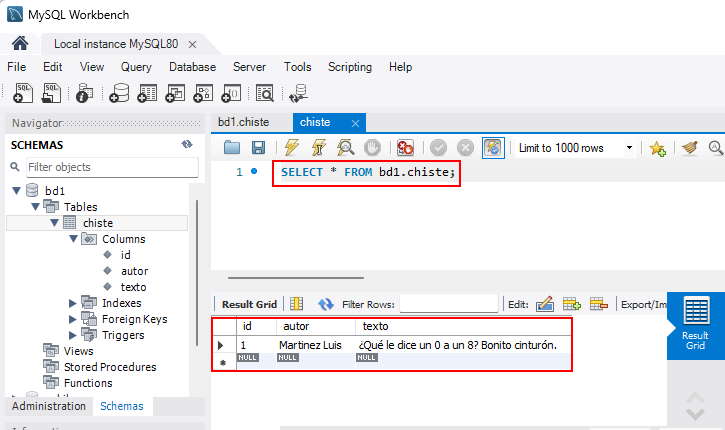Create a new view icon
Viewport: 725px width, 430px height.
175,93
